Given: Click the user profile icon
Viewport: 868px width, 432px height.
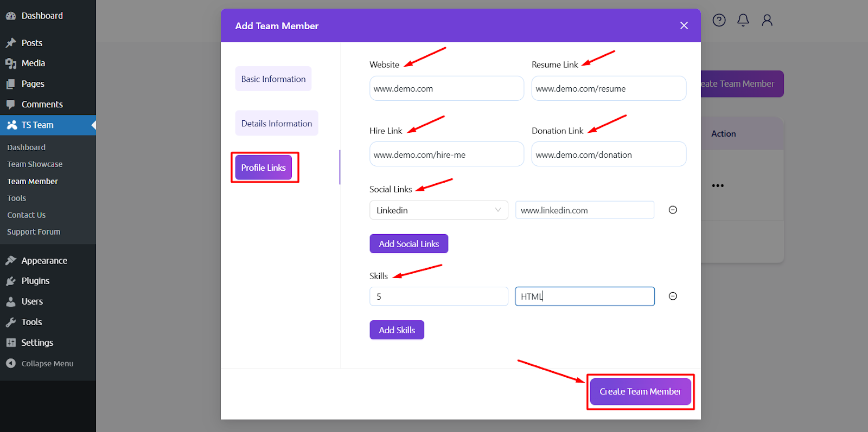Looking at the screenshot, I should pyautogui.click(x=767, y=20).
